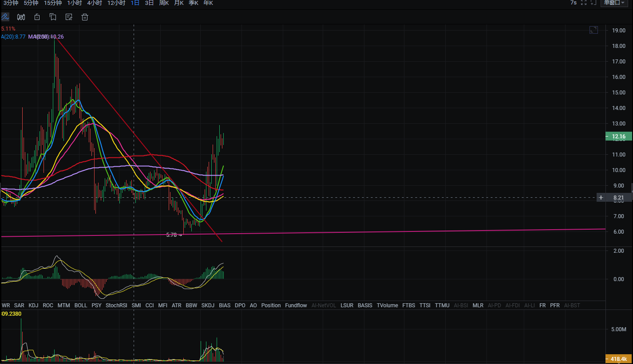The image size is (633, 364).
Task: Select the MLR indicator
Action: click(x=478, y=305)
